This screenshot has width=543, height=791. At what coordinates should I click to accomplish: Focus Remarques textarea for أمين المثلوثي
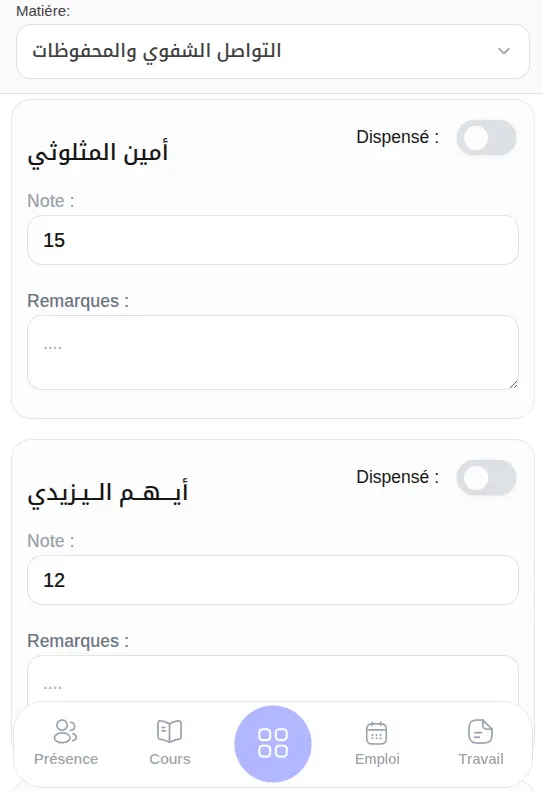coord(273,353)
